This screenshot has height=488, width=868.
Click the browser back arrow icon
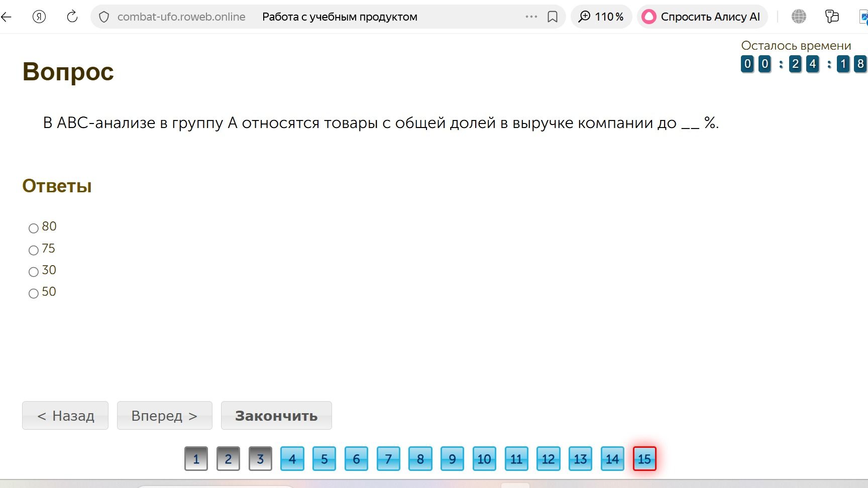(x=6, y=17)
